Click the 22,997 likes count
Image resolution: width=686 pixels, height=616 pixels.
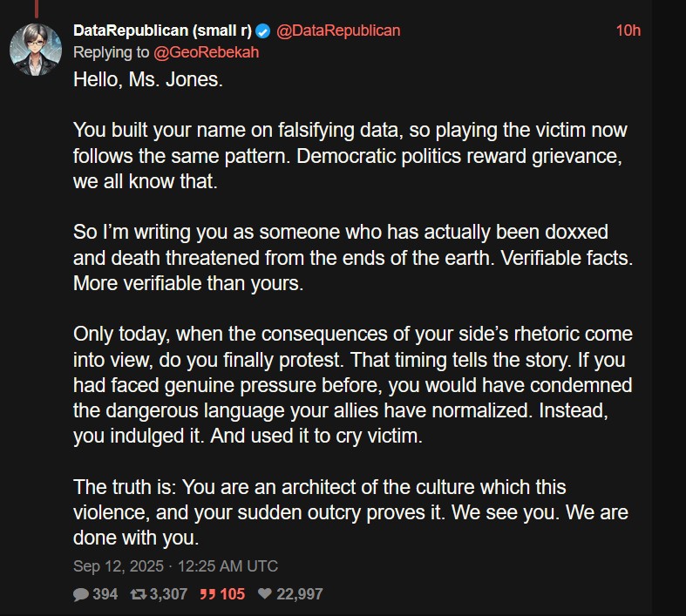299,594
